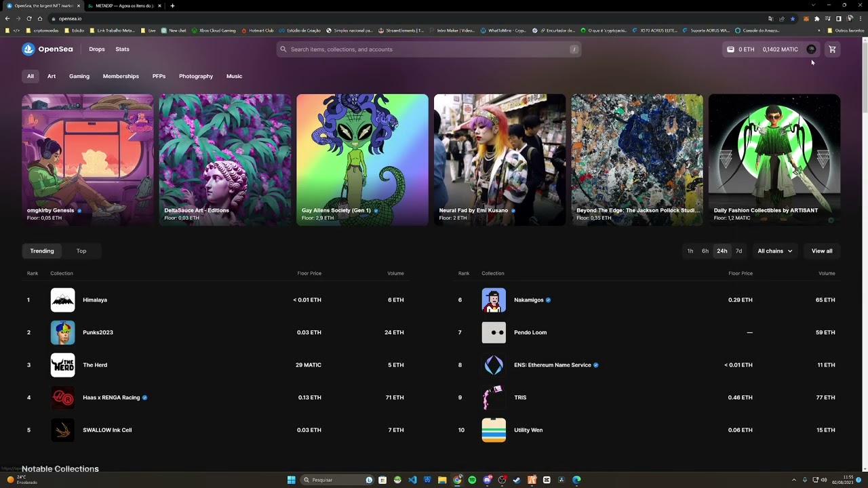
Task: Open Visual Studio Code from taskbar
Action: click(412, 480)
